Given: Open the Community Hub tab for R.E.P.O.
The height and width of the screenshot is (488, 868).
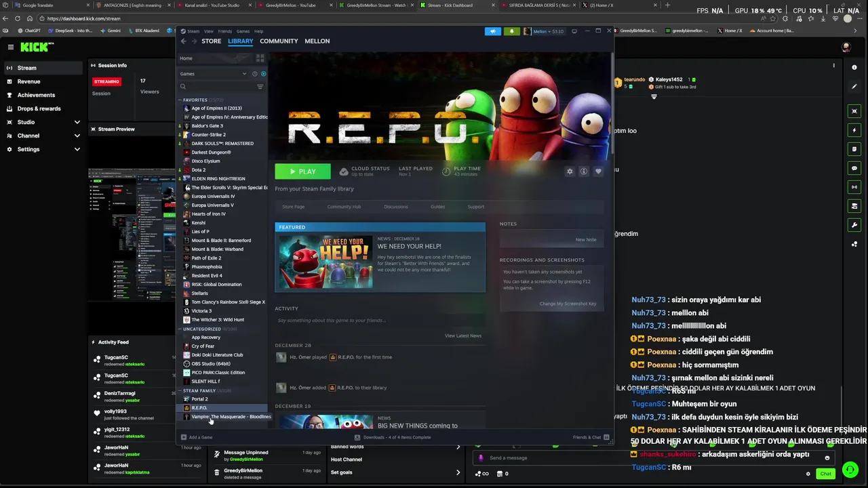Looking at the screenshot, I should coord(344,207).
